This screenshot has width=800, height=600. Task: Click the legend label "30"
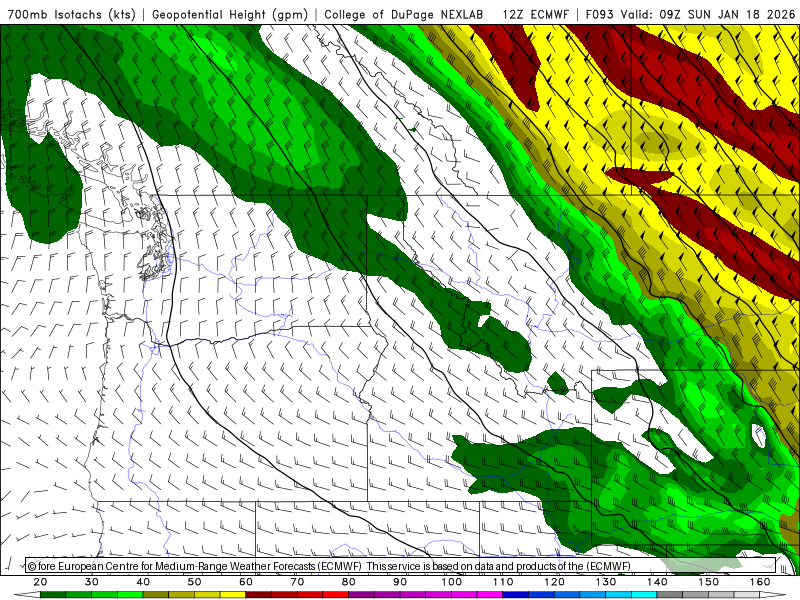click(x=92, y=582)
